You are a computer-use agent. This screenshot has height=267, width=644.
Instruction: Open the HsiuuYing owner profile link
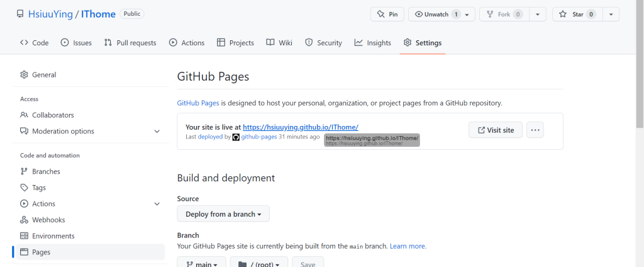click(50, 14)
